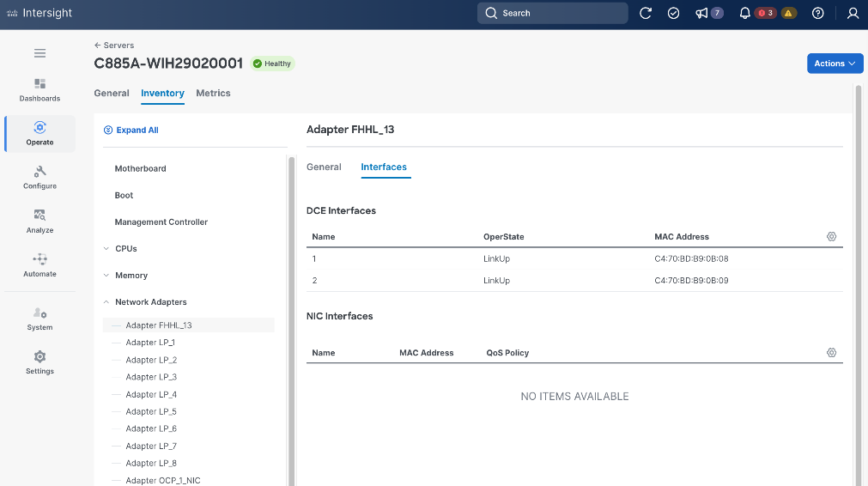This screenshot has width=868, height=486.
Task: Click the global Search field
Action: pyautogui.click(x=552, y=13)
